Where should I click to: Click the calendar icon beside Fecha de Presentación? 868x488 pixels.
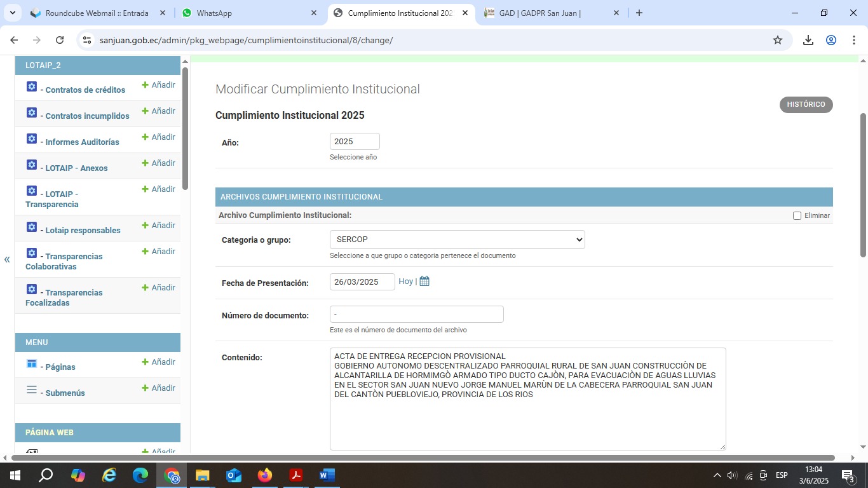pyautogui.click(x=424, y=281)
